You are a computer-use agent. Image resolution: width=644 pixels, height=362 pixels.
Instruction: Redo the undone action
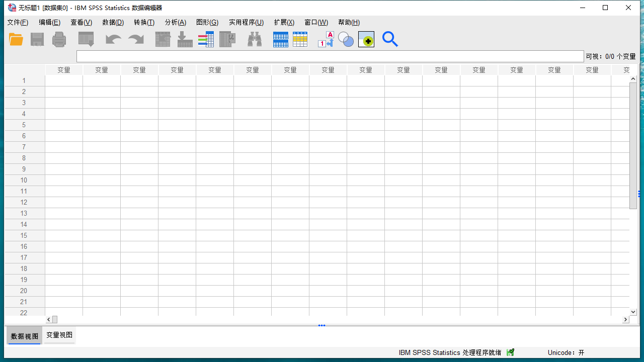(x=135, y=39)
